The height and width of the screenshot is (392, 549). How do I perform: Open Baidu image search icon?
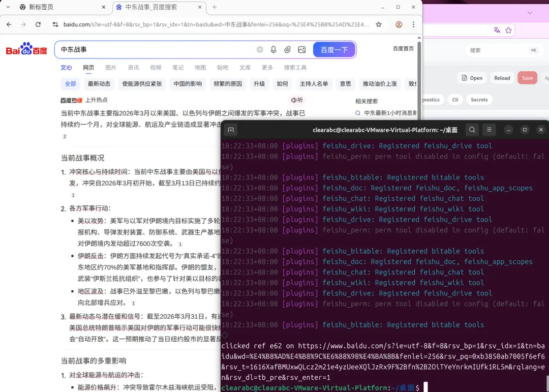[302, 50]
